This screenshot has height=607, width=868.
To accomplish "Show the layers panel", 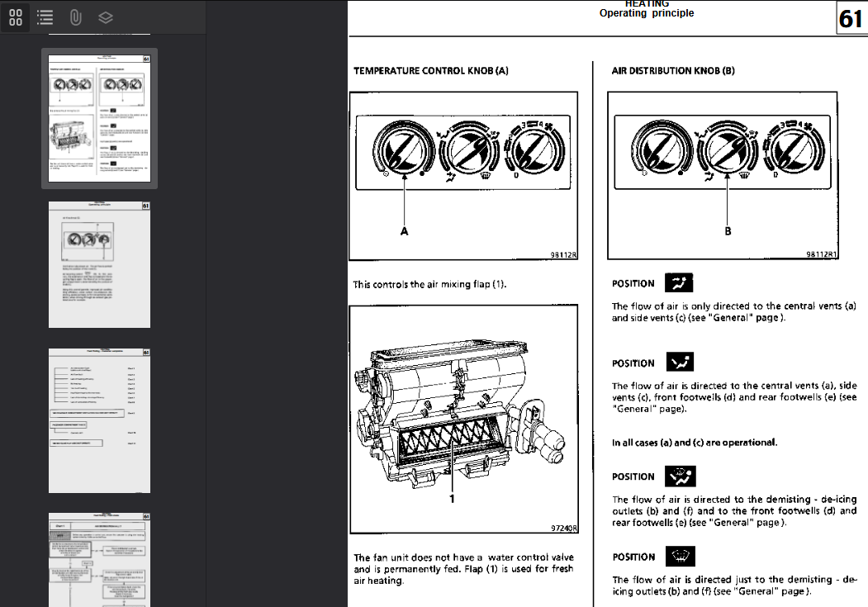I will (x=105, y=17).
